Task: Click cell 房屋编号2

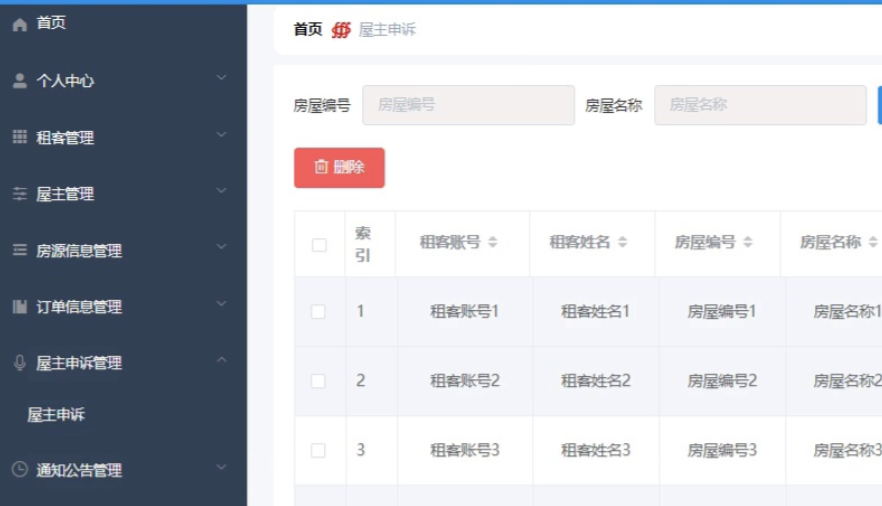Action: 722,381
